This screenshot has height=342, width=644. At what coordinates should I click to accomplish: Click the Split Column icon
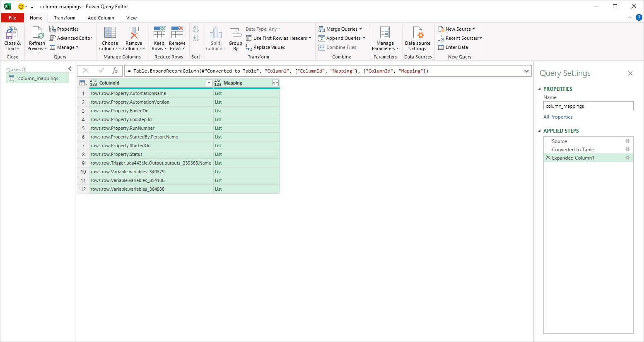tap(216, 33)
